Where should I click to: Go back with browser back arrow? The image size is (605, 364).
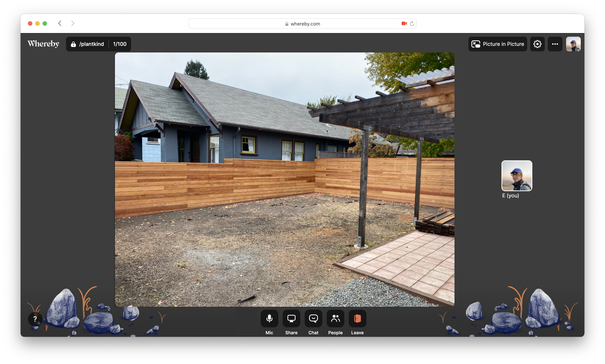pyautogui.click(x=60, y=23)
